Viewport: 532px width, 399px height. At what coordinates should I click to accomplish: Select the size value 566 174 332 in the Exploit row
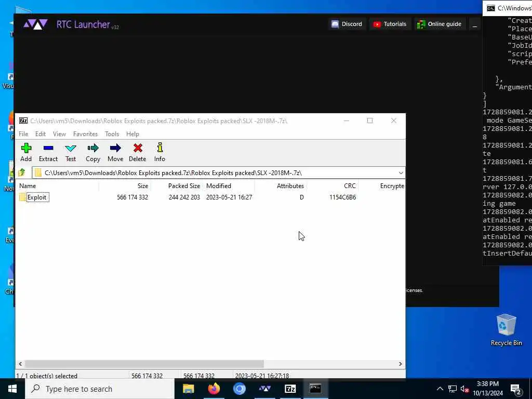[x=132, y=197]
